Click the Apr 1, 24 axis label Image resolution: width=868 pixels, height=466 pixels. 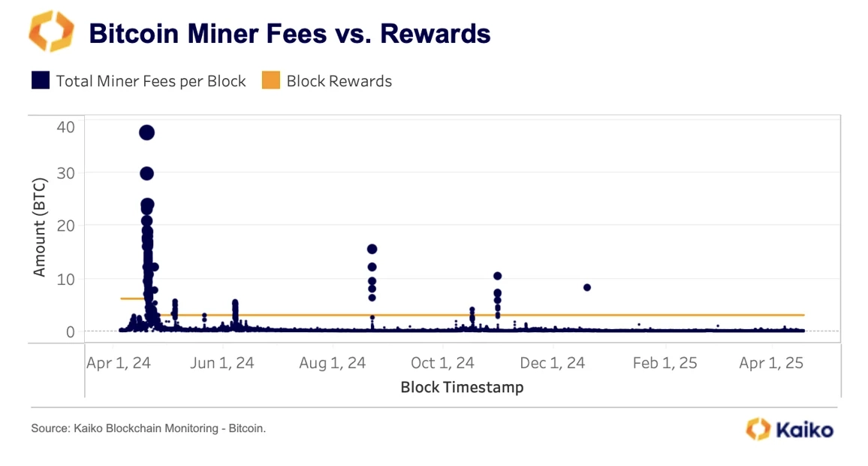click(x=118, y=363)
